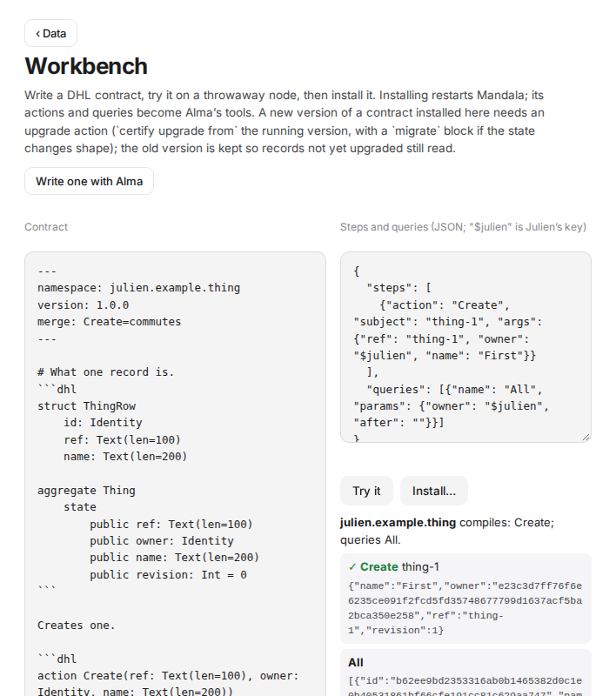Click the '"steps": [' line in JSON

pyautogui.click(x=399, y=288)
